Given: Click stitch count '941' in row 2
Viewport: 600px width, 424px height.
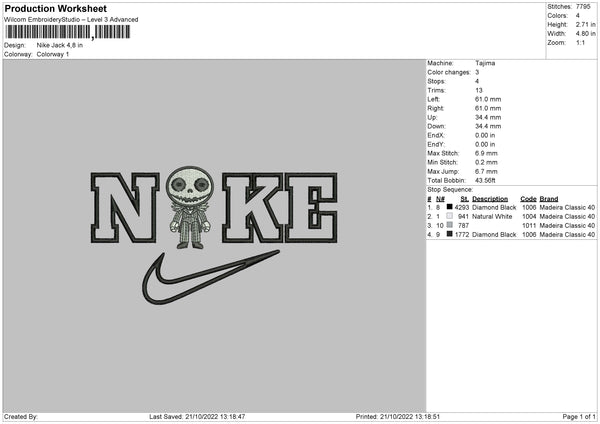Looking at the screenshot, I should (x=463, y=217).
